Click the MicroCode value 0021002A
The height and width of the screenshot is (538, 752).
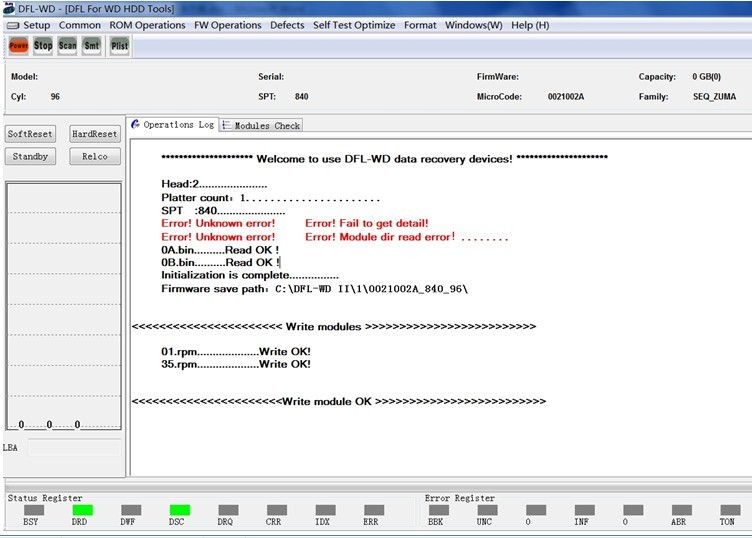(x=566, y=97)
